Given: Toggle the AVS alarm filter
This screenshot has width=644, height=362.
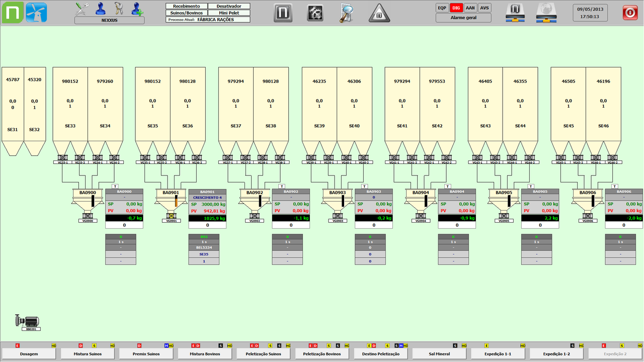Looking at the screenshot, I should tap(484, 8).
